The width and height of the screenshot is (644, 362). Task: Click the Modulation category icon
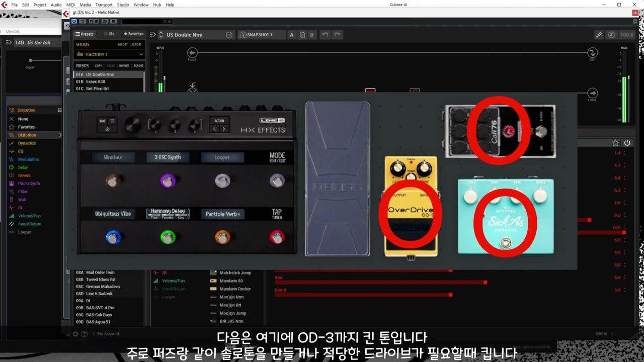tap(12, 159)
